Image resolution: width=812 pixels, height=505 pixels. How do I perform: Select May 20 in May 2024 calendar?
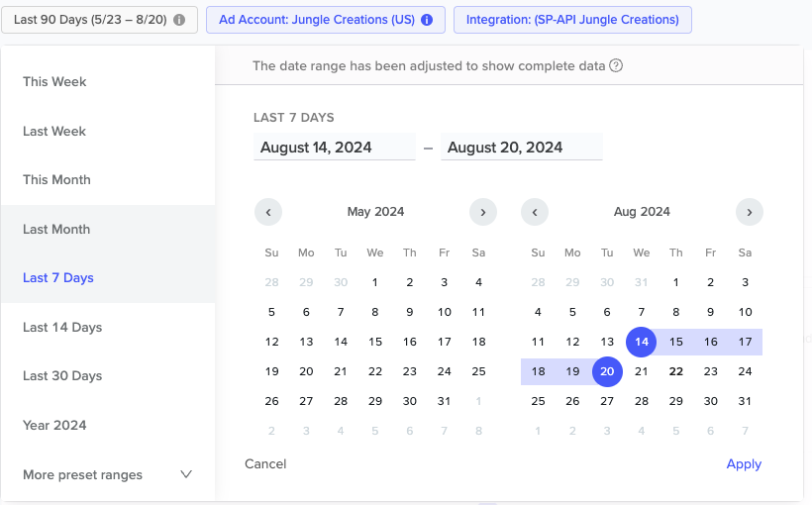coord(306,371)
